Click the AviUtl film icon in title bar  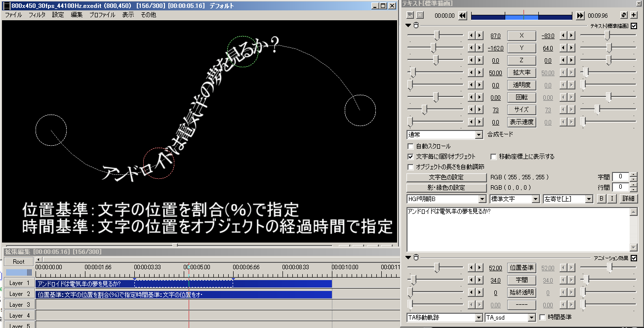[x=6, y=6]
